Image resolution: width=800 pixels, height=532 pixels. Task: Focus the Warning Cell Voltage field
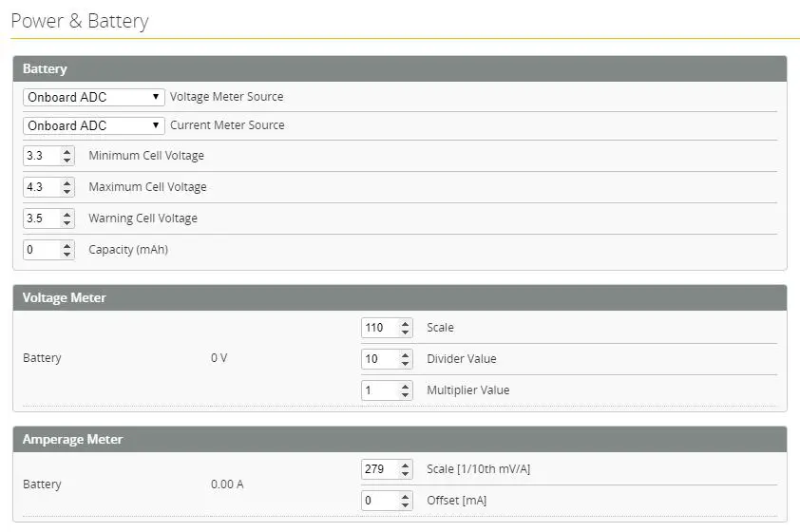(41, 218)
